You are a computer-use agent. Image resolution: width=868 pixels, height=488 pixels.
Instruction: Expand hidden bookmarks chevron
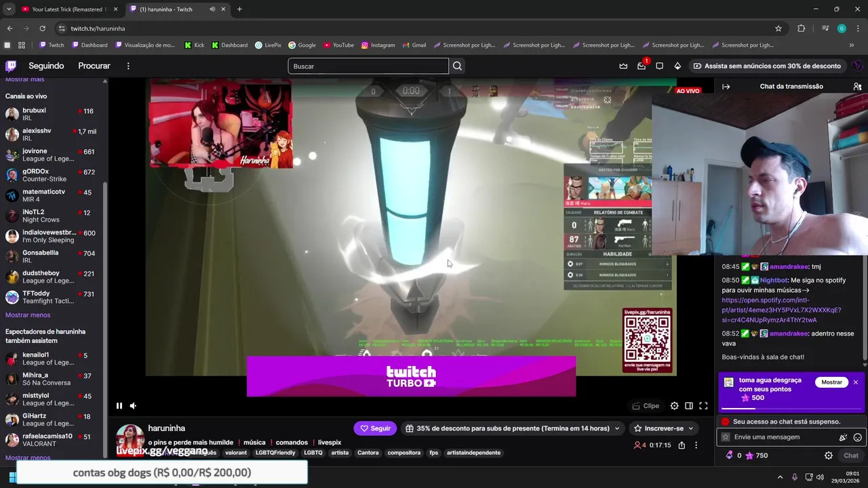pyautogui.click(x=852, y=45)
